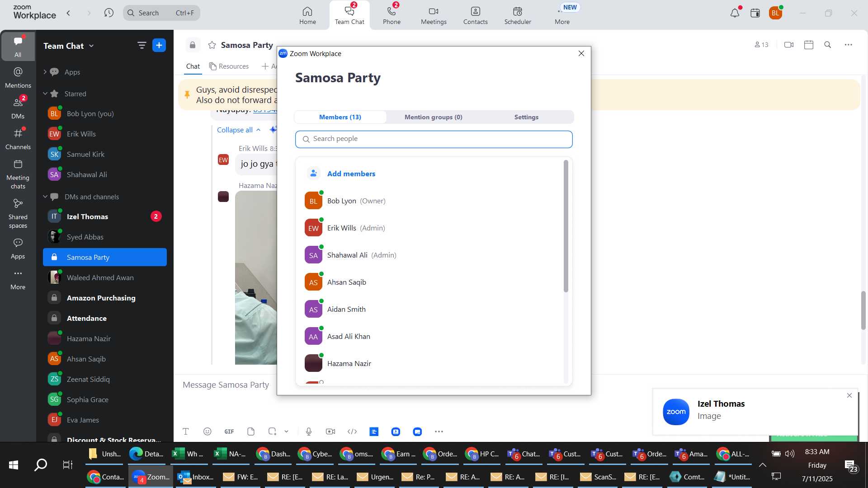
Task: Click the notifications bell icon
Action: coord(735,13)
